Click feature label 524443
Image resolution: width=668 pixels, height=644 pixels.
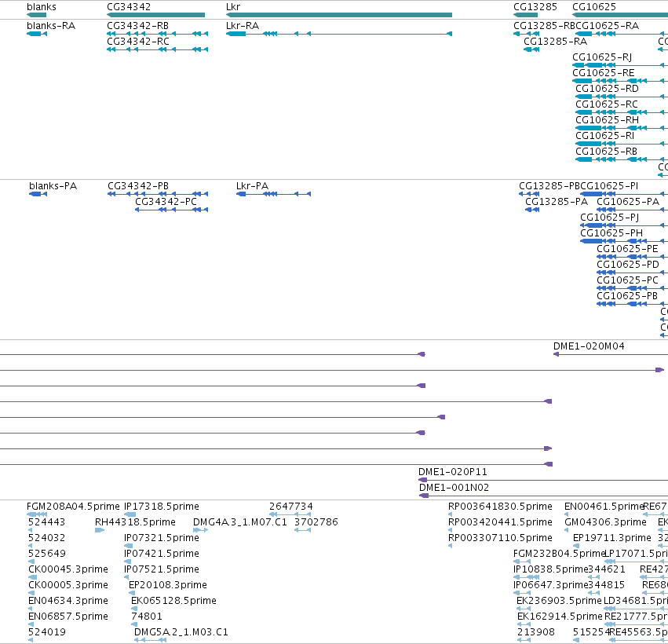(47, 522)
